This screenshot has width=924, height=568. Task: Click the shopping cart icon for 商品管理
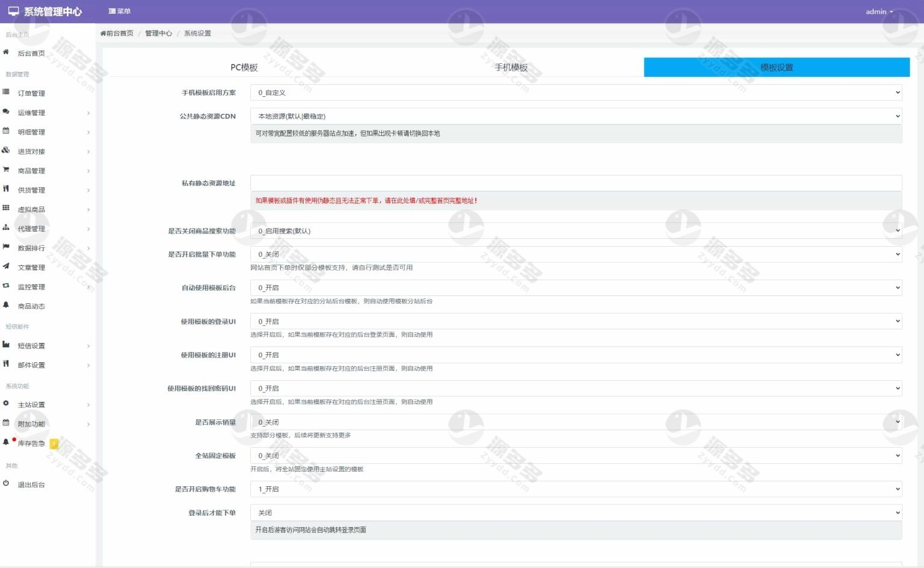pos(6,170)
